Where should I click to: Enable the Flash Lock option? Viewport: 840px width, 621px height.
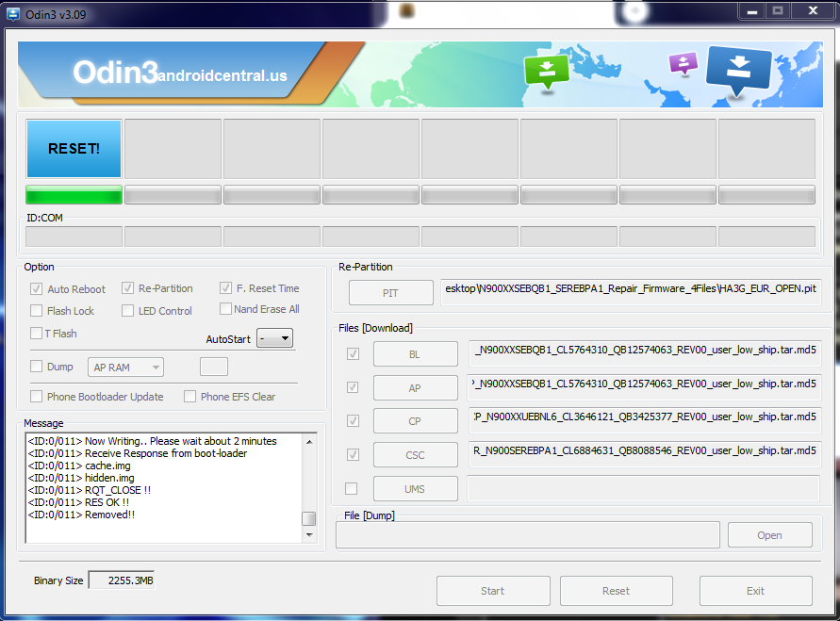pyautogui.click(x=37, y=311)
